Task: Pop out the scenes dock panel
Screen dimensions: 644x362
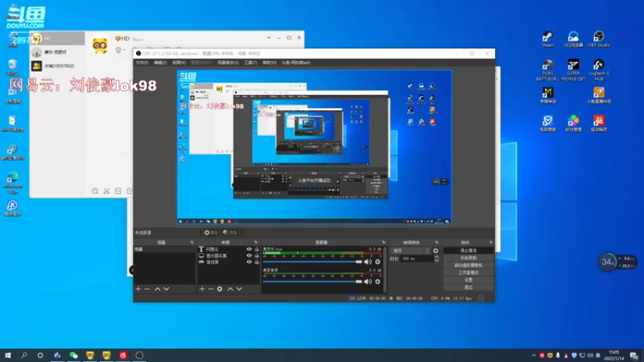Action: pos(192,243)
